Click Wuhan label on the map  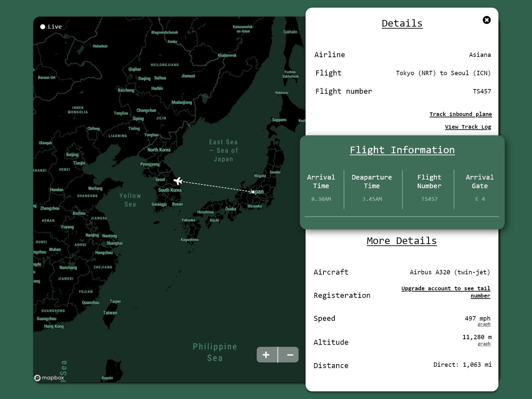55,249
